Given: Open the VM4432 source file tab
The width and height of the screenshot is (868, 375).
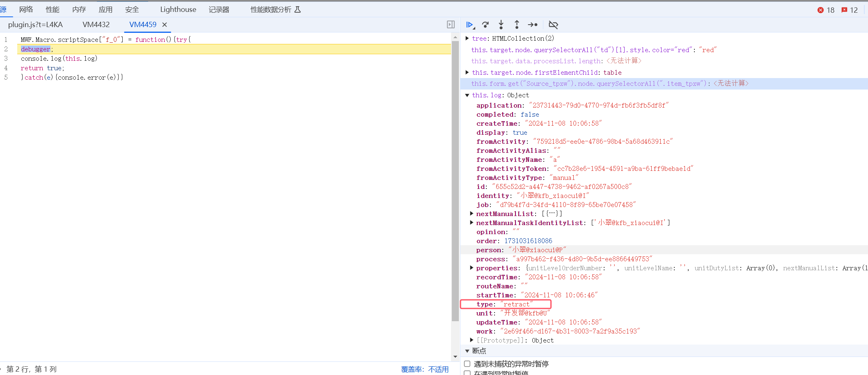Looking at the screenshot, I should (96, 25).
